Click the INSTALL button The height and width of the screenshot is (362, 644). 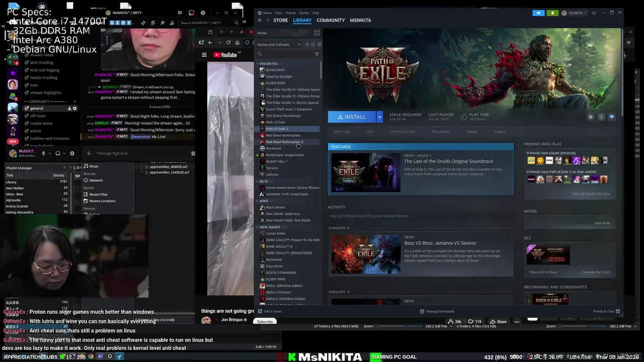352,117
